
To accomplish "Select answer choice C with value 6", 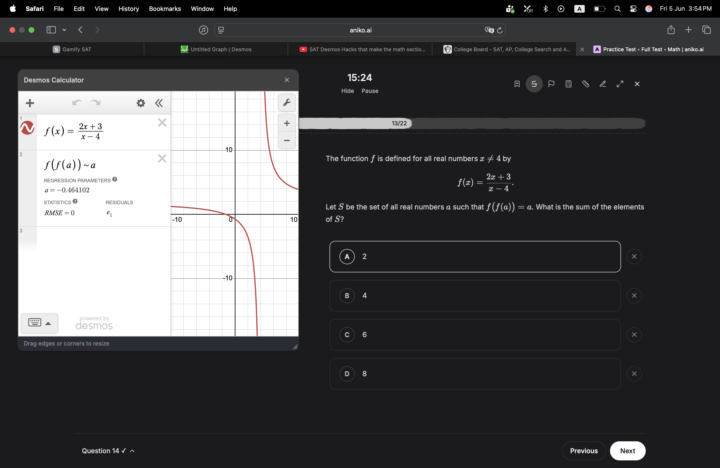I will [475, 334].
